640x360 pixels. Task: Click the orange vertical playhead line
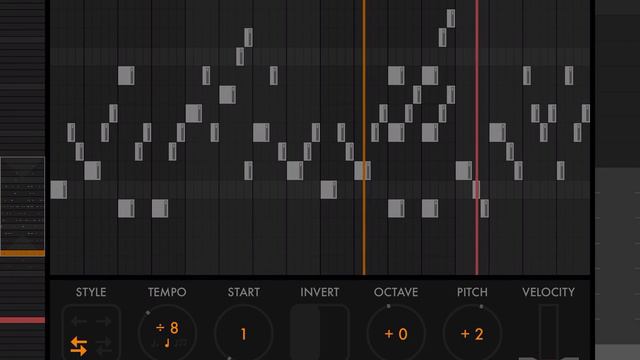click(364, 137)
